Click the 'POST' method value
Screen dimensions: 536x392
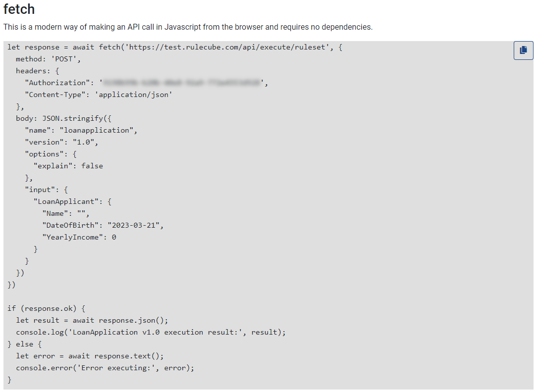pos(66,59)
